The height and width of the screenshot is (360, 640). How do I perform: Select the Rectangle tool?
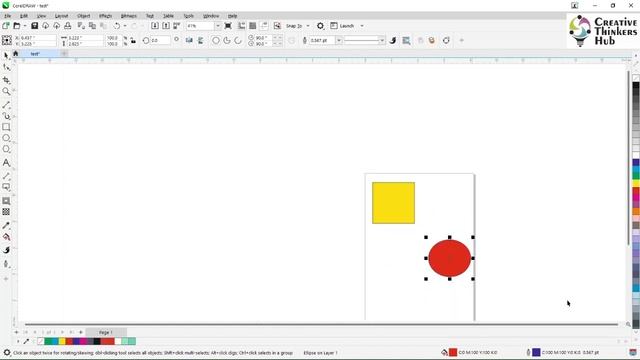click(6, 127)
